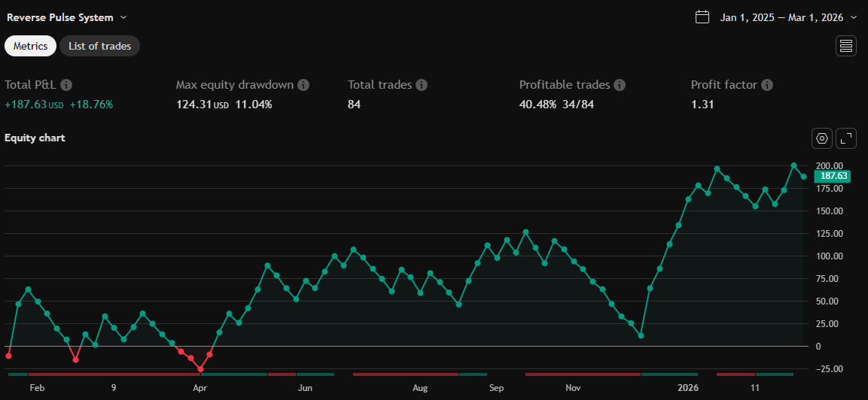
Task: Click the first red data point on chart
Action: pos(8,355)
